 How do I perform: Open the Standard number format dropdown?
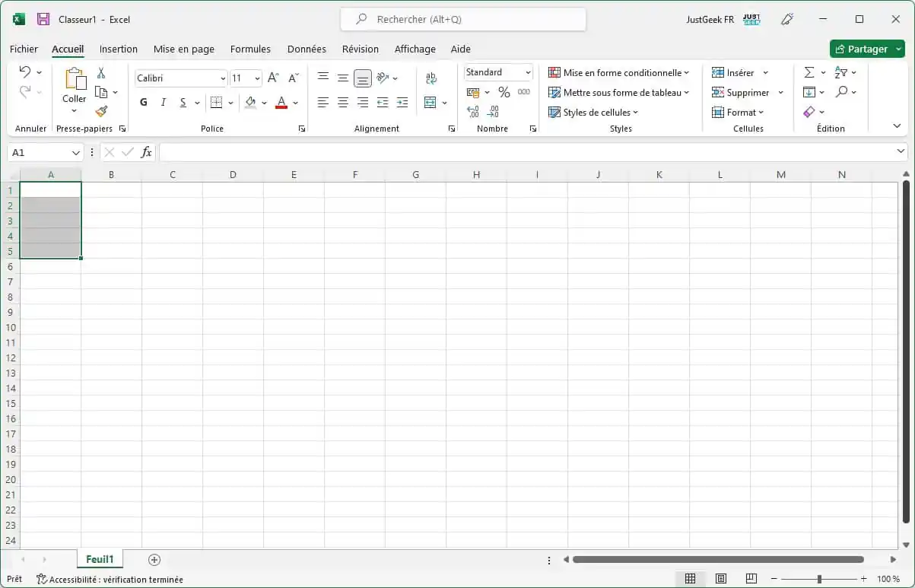click(x=528, y=72)
